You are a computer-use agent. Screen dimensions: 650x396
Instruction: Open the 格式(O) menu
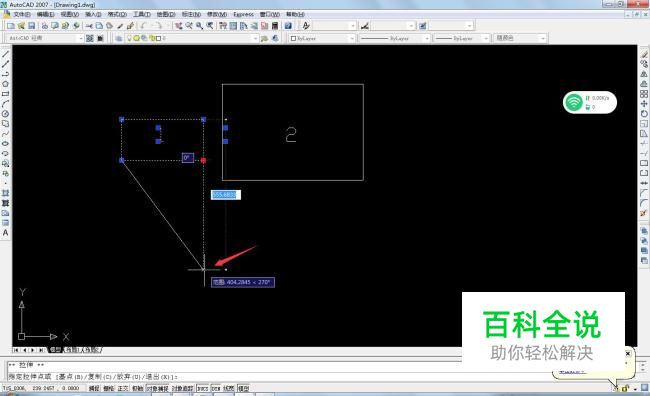pyautogui.click(x=117, y=15)
